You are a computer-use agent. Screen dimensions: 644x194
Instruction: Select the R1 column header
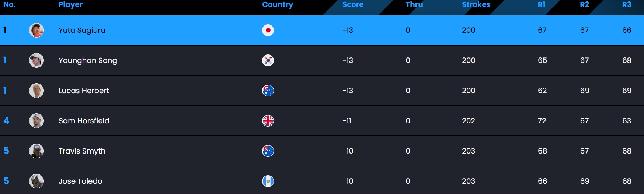542,4
